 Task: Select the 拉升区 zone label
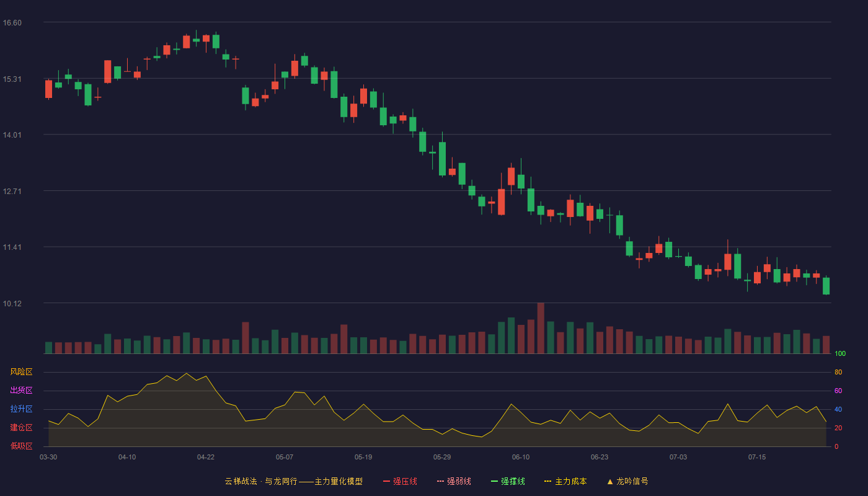[21, 409]
